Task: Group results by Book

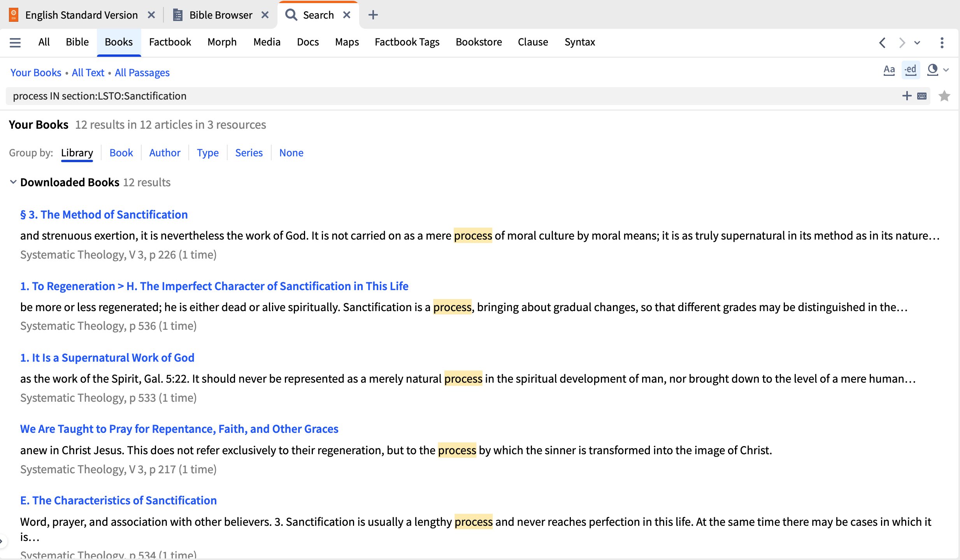Action: click(x=121, y=153)
